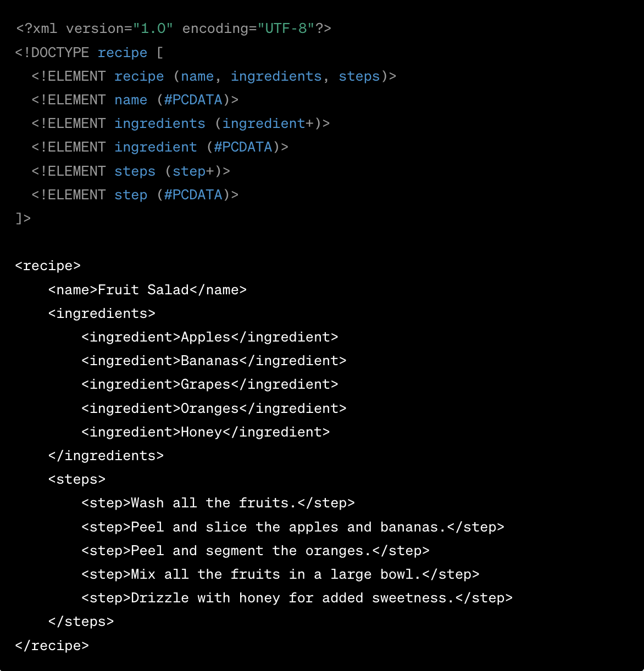
Task: Click the opening <ingredients> tag
Action: click(102, 314)
